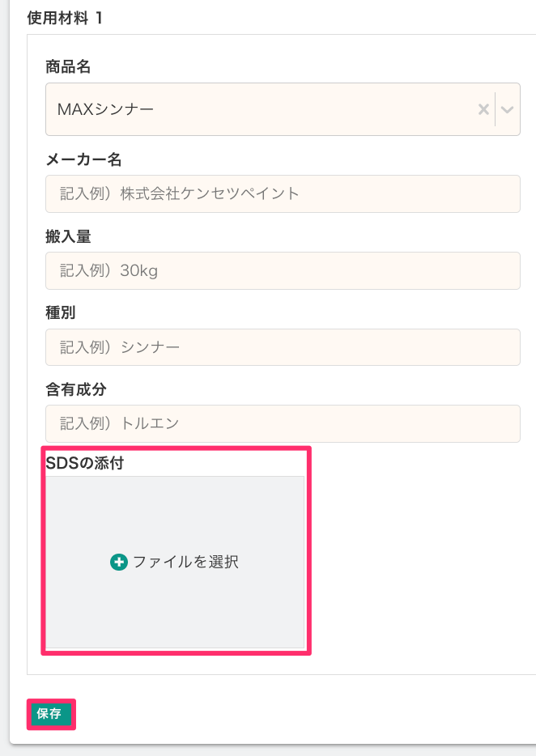Select the 種別 text field
This screenshot has width=536, height=756.
283,347
